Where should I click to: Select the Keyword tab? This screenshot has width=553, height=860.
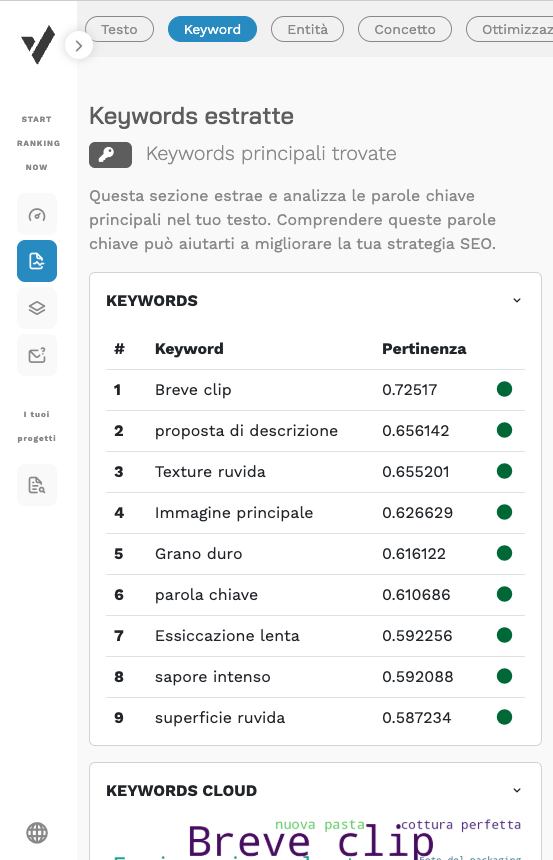(212, 29)
